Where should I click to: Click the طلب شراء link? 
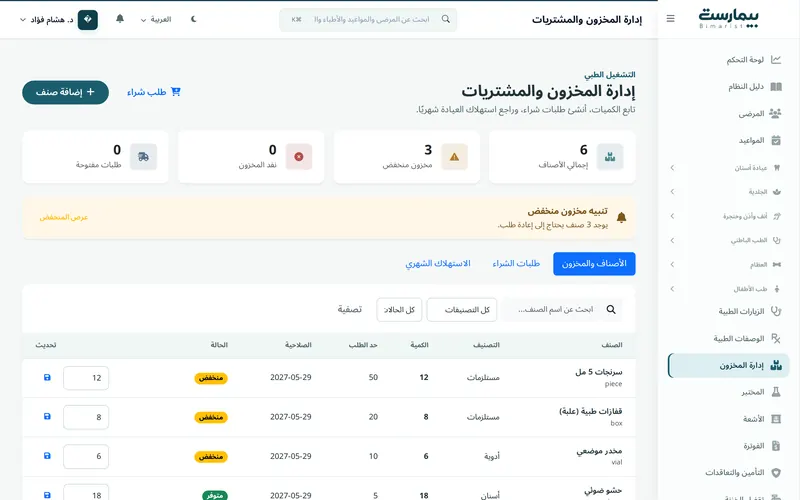(x=154, y=92)
